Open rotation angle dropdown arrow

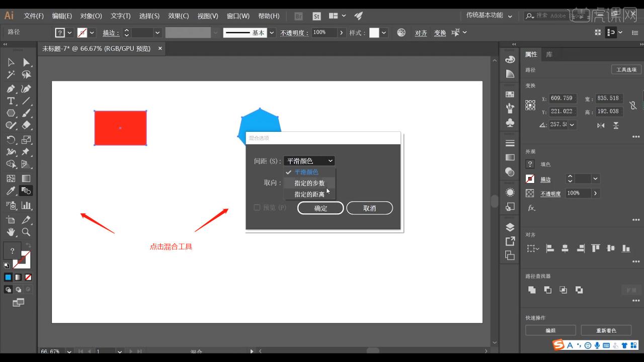tap(573, 125)
